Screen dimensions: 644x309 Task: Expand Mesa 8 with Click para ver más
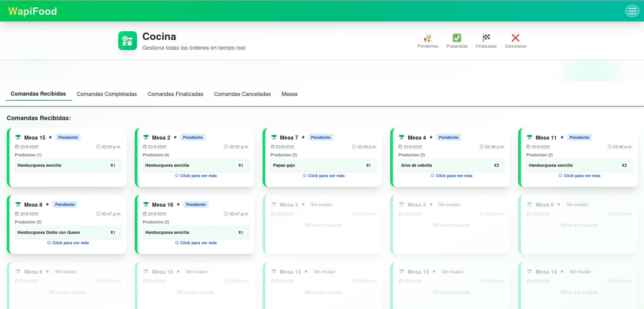tap(68, 243)
